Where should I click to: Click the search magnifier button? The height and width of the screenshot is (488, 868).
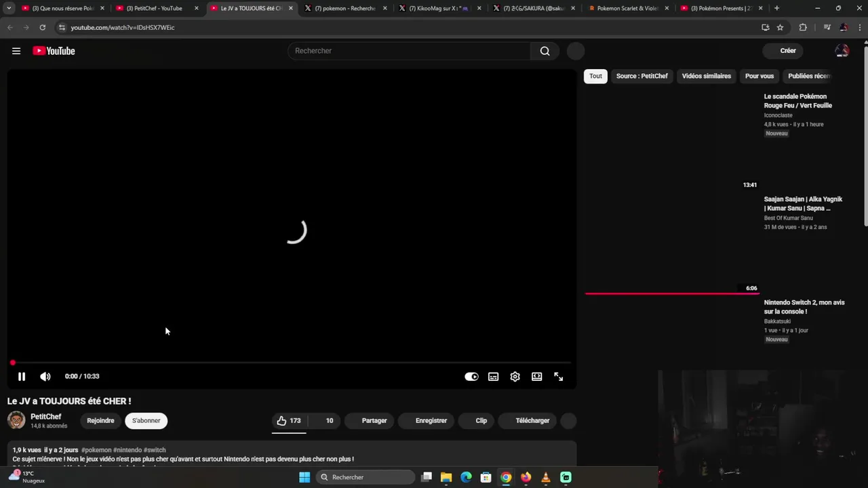coord(545,51)
